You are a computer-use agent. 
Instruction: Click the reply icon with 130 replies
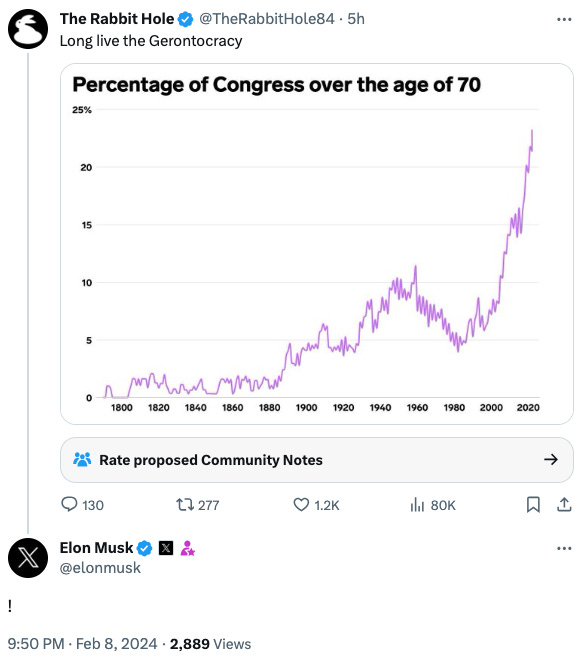(69, 504)
